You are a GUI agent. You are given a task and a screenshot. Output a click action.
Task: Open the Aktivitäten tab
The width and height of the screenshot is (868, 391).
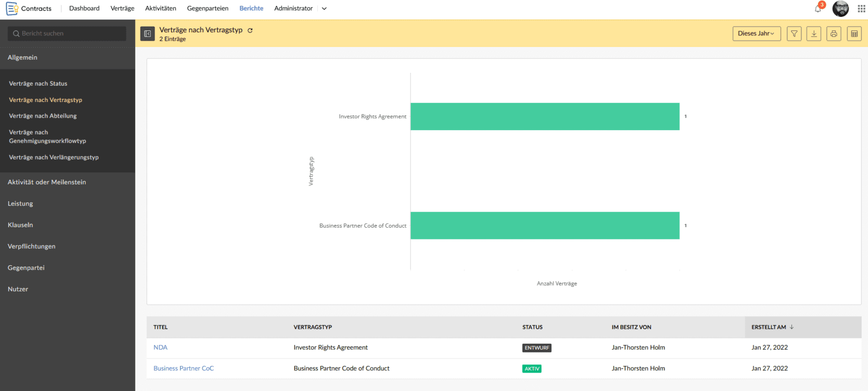pyautogui.click(x=161, y=9)
